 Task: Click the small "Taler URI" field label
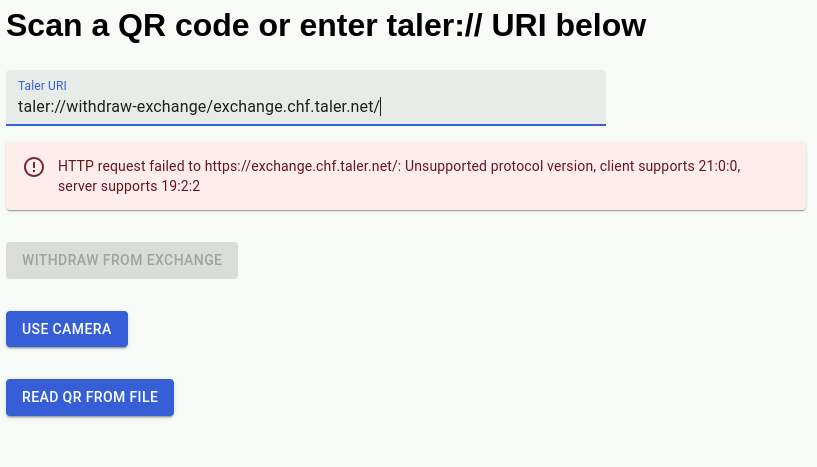(x=42, y=86)
